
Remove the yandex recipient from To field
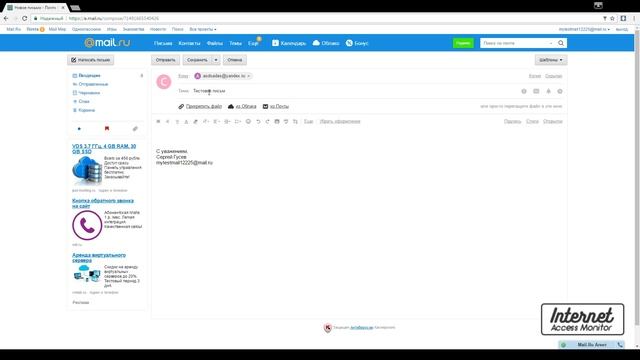coord(249,76)
